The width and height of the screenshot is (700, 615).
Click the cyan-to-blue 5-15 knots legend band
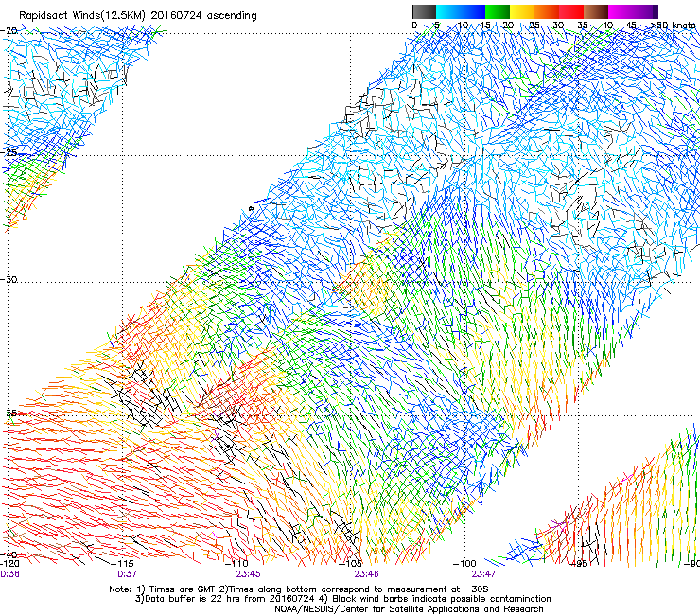click(x=461, y=11)
